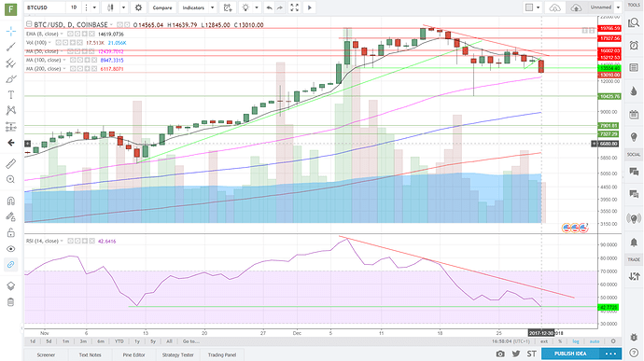Take a chart snapshot with camera icon
644x361 pixels.
pyautogui.click(x=500, y=354)
